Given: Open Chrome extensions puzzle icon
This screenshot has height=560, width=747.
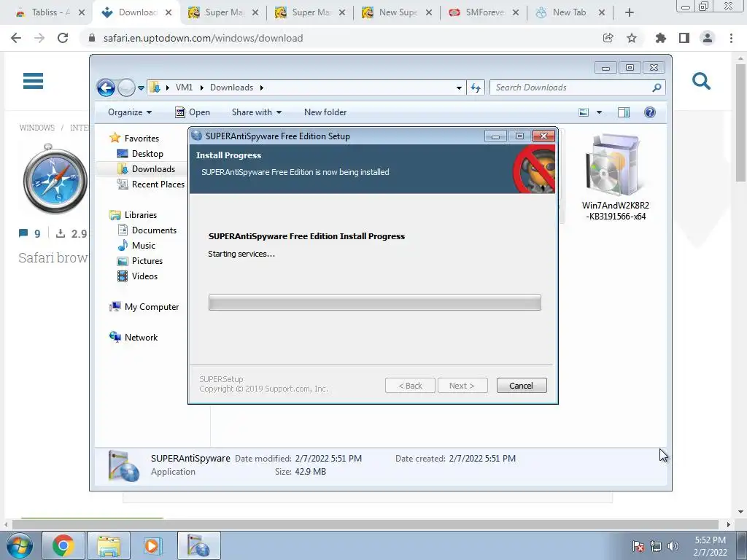Looking at the screenshot, I should click(660, 38).
